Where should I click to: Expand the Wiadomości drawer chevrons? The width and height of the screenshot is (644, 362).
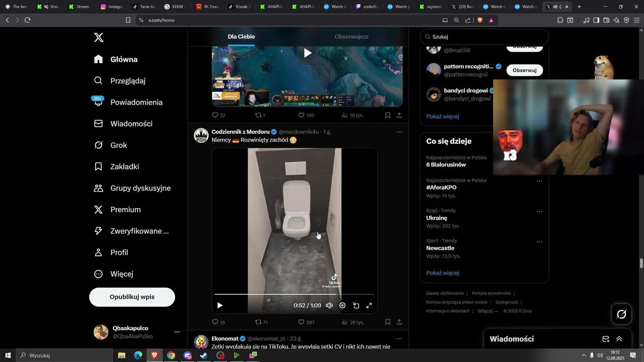tap(619, 339)
